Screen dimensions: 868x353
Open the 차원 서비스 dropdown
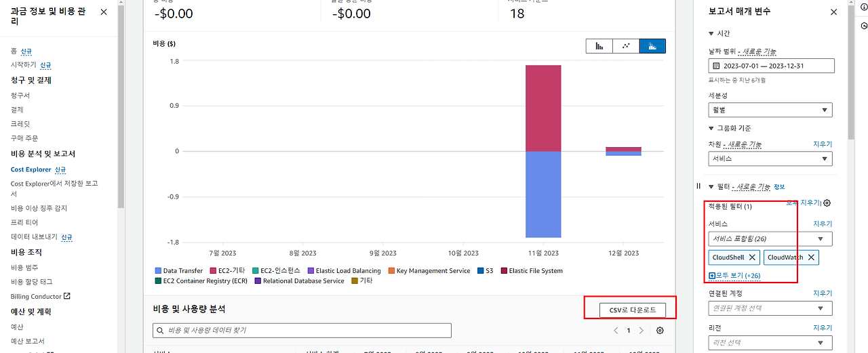[x=770, y=159]
